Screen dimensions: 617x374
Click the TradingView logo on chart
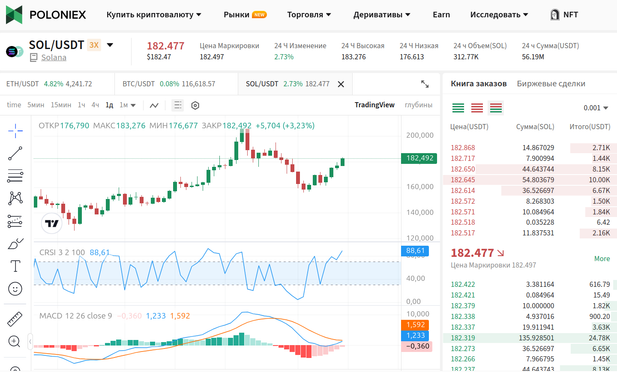pyautogui.click(x=52, y=223)
